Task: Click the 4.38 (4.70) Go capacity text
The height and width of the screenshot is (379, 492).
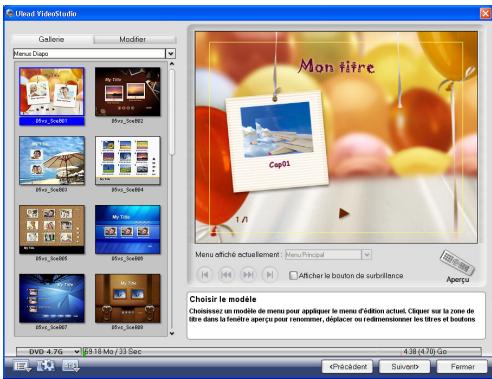Action: pyautogui.click(x=425, y=352)
